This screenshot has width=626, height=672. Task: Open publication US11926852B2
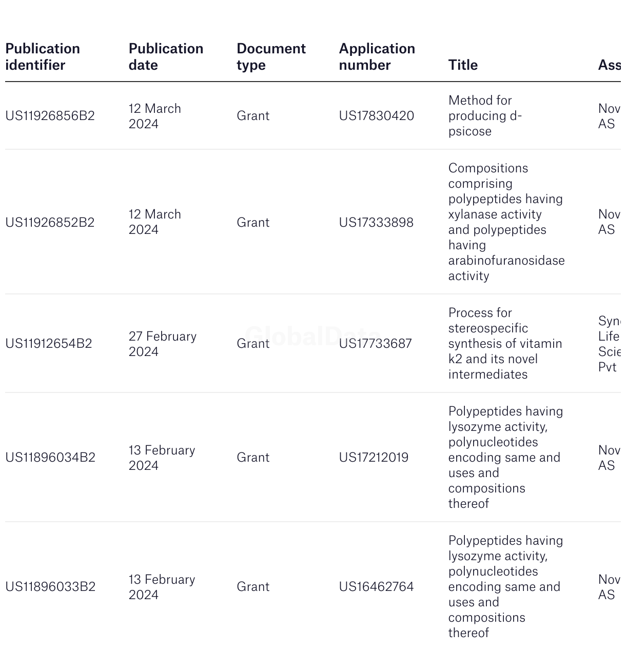50,222
